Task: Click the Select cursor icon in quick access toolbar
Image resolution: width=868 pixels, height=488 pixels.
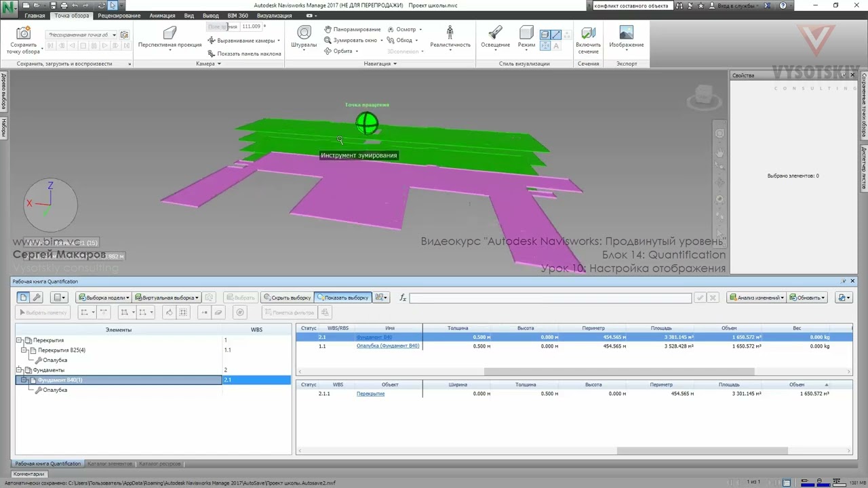Action: [x=113, y=5]
